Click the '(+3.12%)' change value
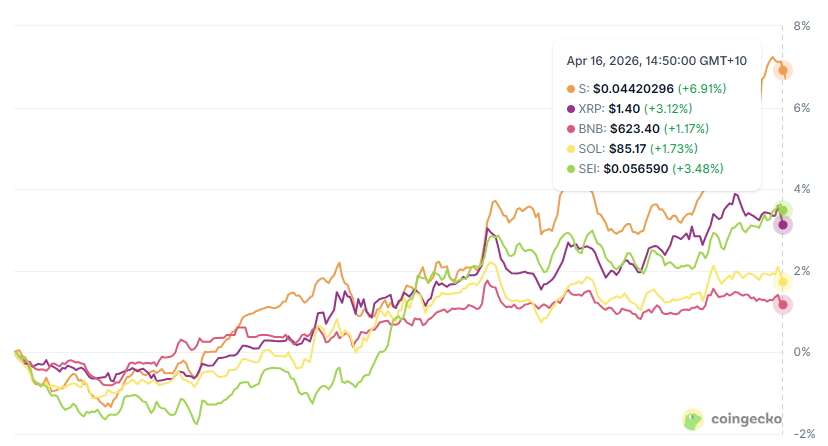828x446 pixels. click(668, 109)
